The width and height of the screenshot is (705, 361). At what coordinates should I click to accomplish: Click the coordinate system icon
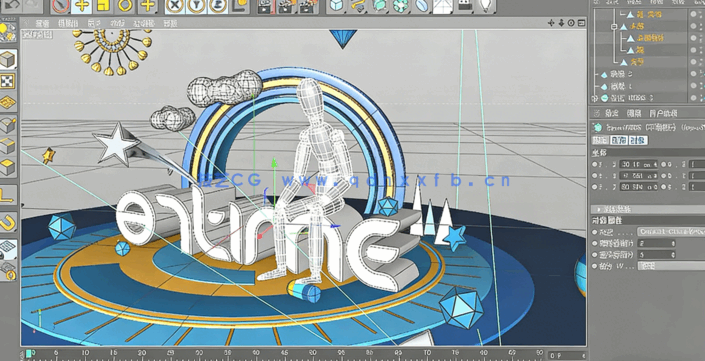click(241, 5)
